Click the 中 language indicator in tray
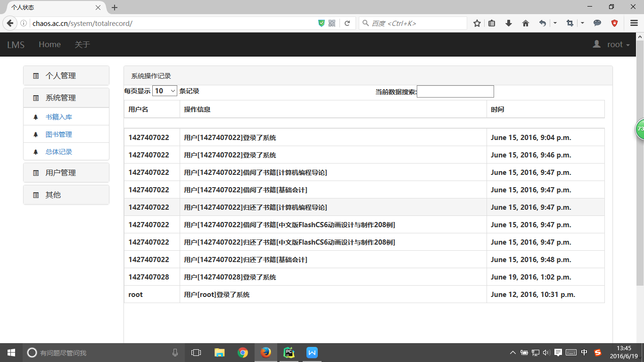Image resolution: width=644 pixels, height=362 pixels. 585,353
